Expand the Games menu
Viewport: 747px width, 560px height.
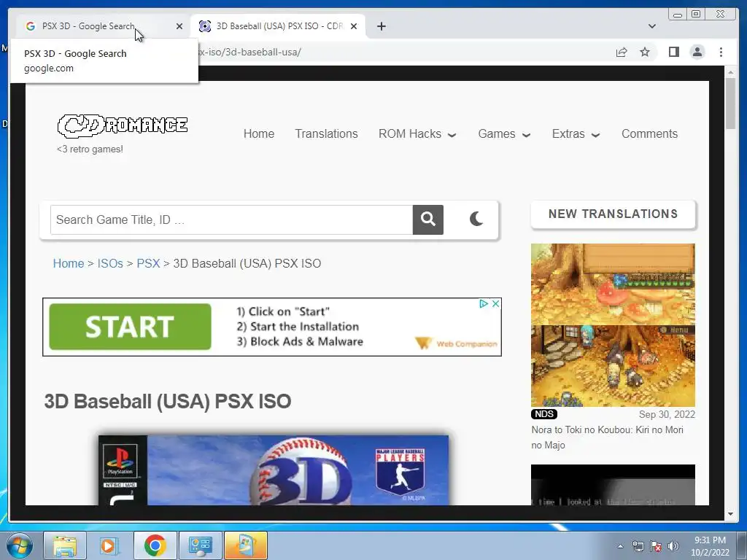pyautogui.click(x=504, y=134)
